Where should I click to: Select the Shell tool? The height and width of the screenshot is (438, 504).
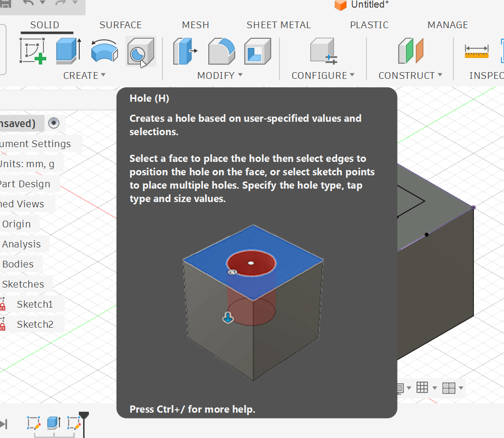(257, 52)
